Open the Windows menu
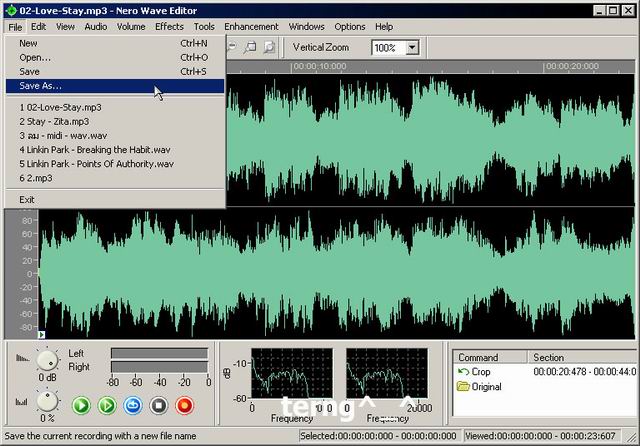This screenshot has width=640, height=446. [x=307, y=27]
